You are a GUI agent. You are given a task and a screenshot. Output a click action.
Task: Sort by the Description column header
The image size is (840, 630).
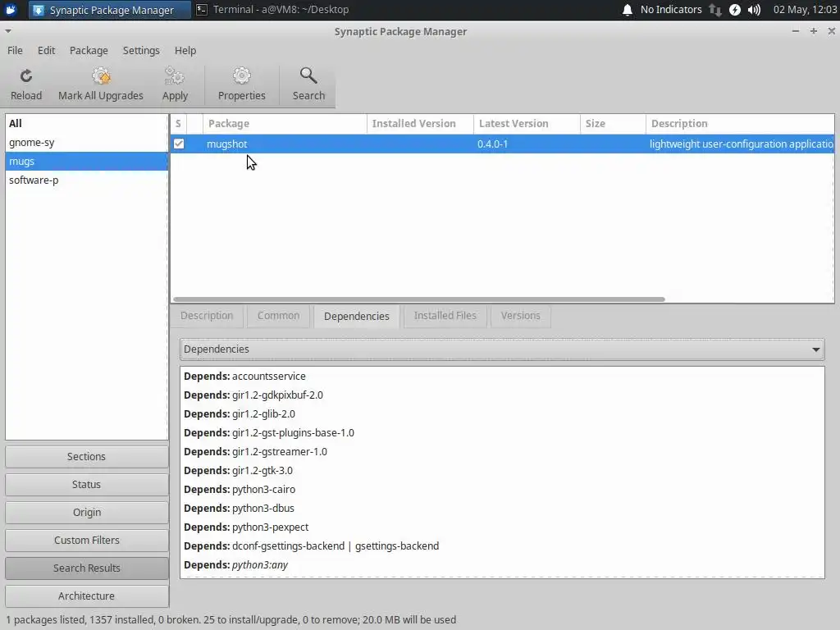pos(740,124)
